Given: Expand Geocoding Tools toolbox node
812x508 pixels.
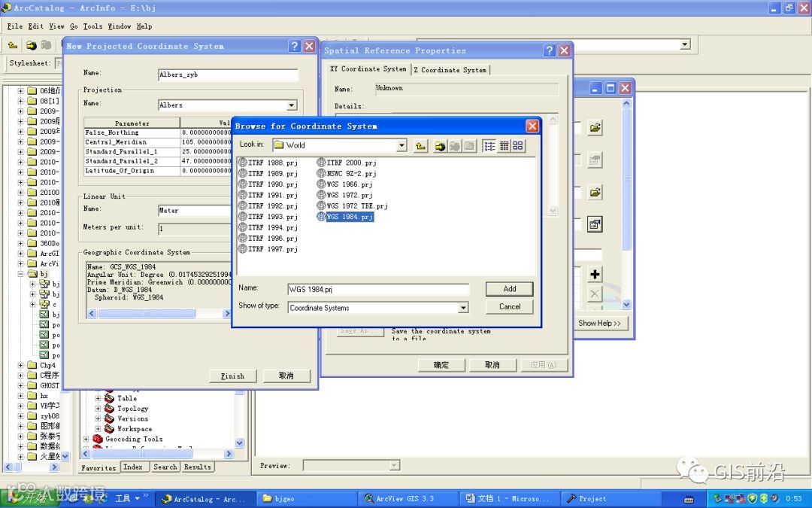Looking at the screenshot, I should pyautogui.click(x=86, y=439).
